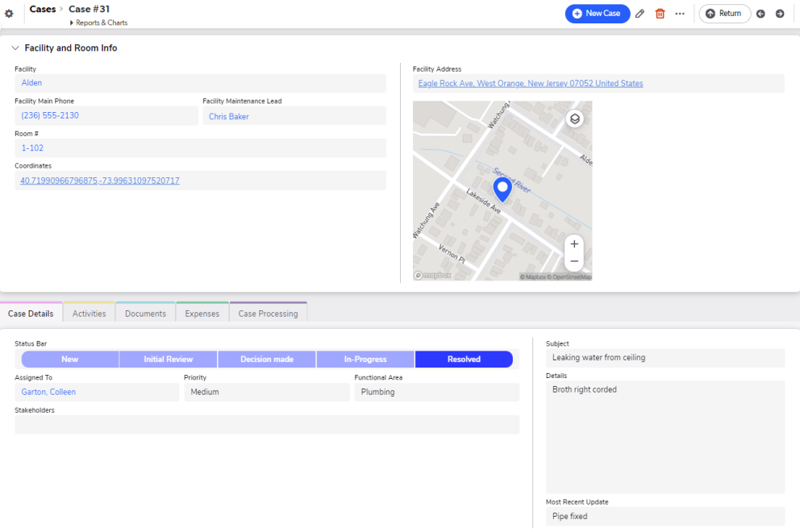Collapse the Facility and Room Info section

(x=15, y=48)
